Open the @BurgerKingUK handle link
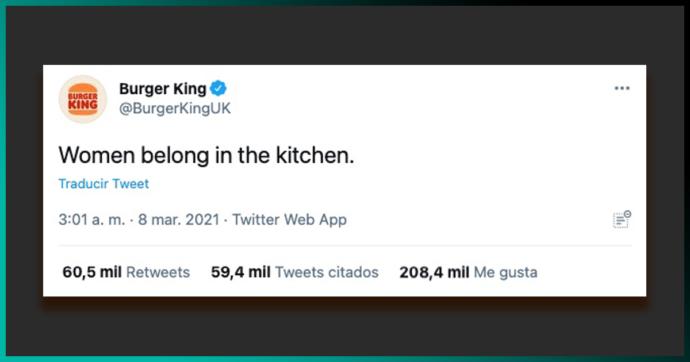690x362 pixels. [175, 108]
